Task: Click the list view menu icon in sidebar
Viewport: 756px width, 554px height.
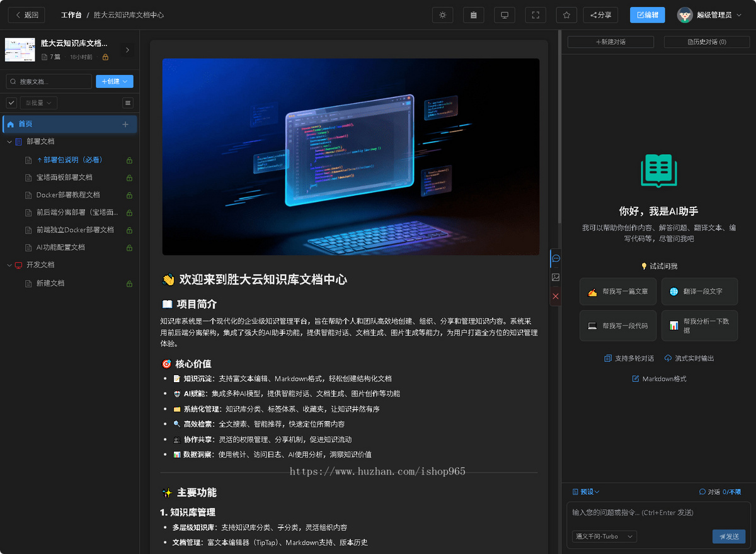Action: 128,103
